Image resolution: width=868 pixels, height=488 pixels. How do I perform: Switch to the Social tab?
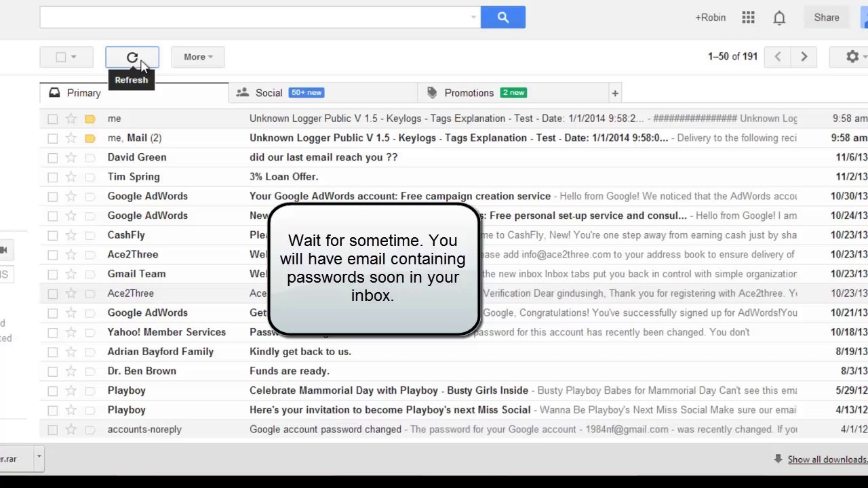[323, 93]
